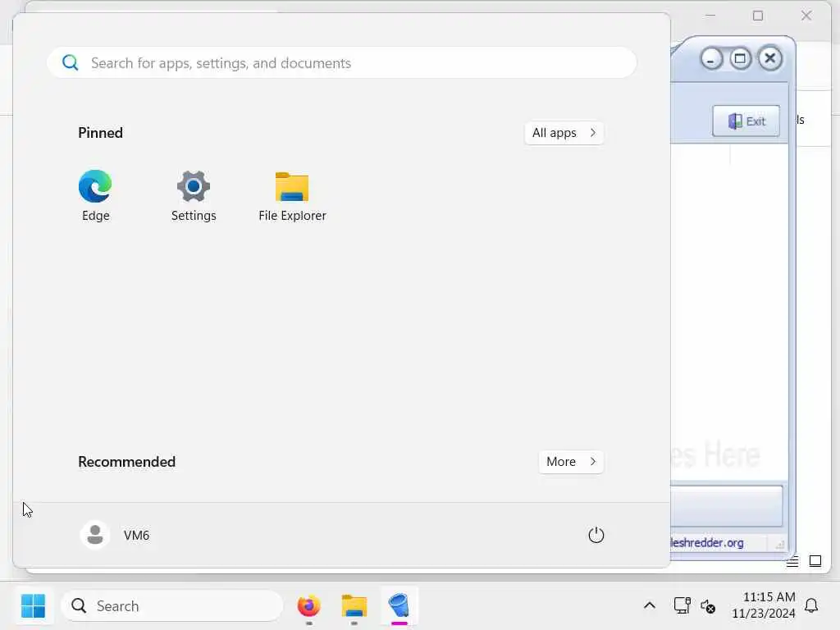Image resolution: width=840 pixels, height=630 pixels.
Task: Minimize the background Explorer window
Action: click(710, 16)
